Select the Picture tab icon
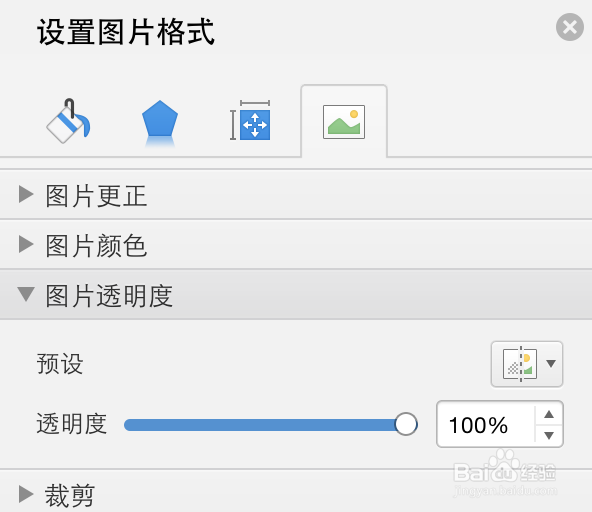This screenshot has height=512, width=592. (344, 122)
